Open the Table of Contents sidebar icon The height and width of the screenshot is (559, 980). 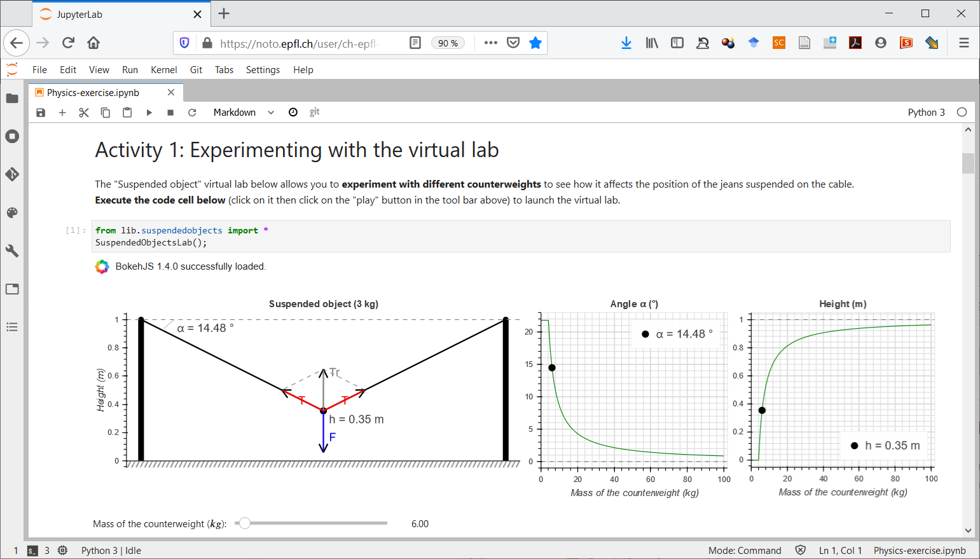[12, 327]
